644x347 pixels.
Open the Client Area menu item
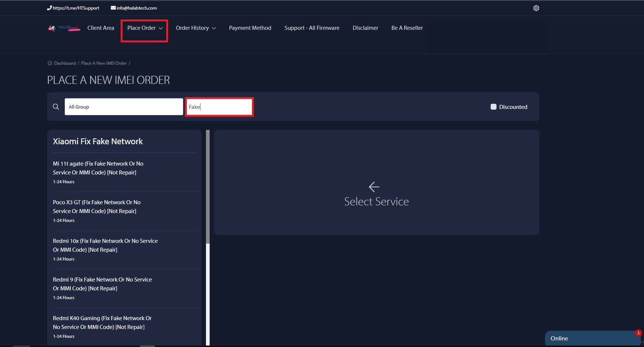click(101, 28)
